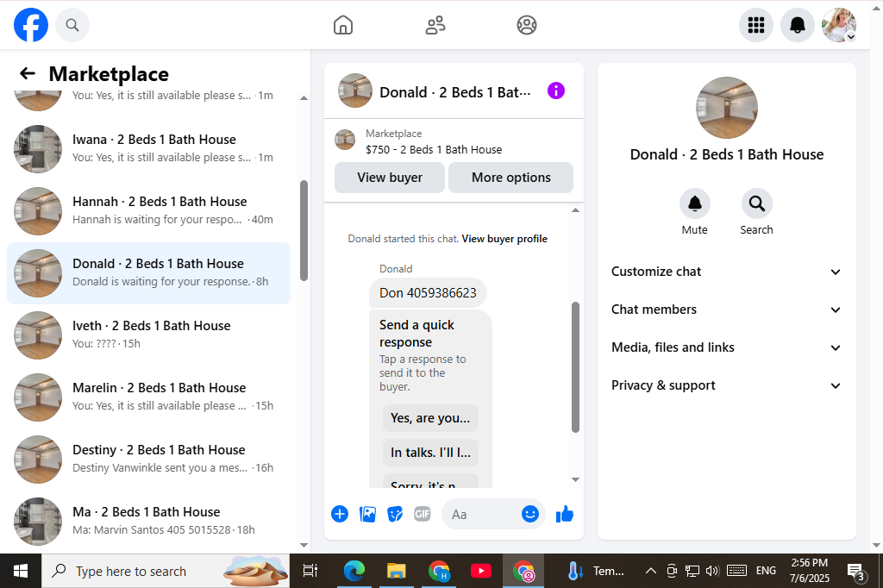This screenshot has height=588, width=883.
Task: Attach a photo to the message
Action: tap(367, 514)
